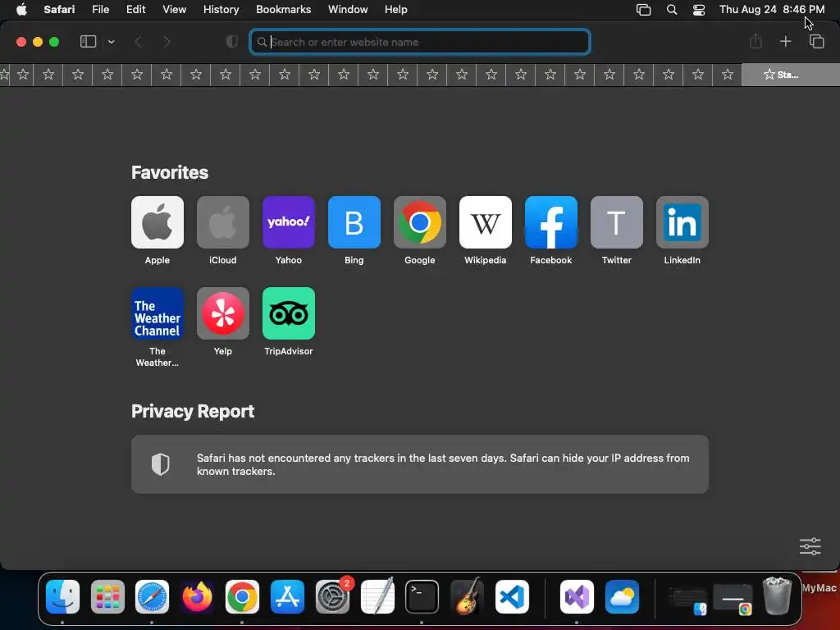The height and width of the screenshot is (630, 840).
Task: Open the Window menu
Action: 348,10
